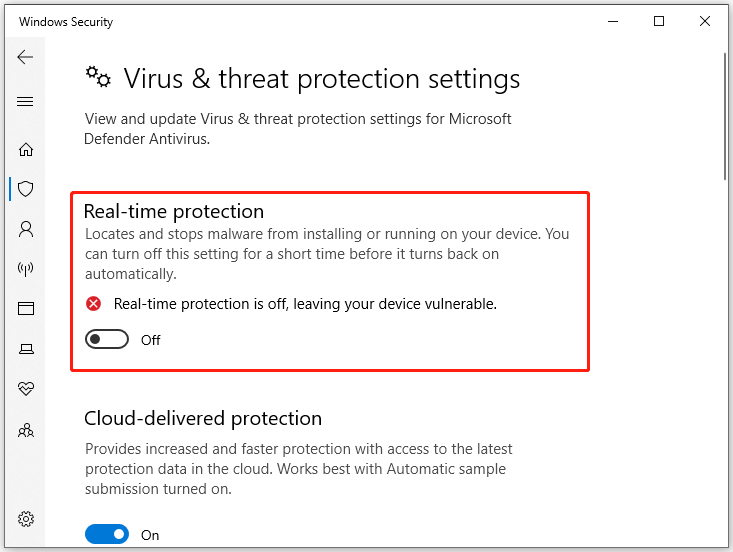Image resolution: width=733 pixels, height=552 pixels.
Task: Open the Home section
Action: tap(26, 150)
